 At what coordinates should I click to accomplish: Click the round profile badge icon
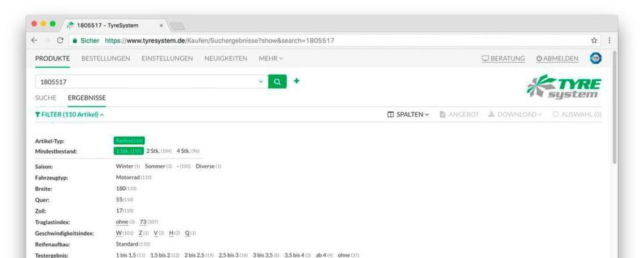click(x=596, y=58)
